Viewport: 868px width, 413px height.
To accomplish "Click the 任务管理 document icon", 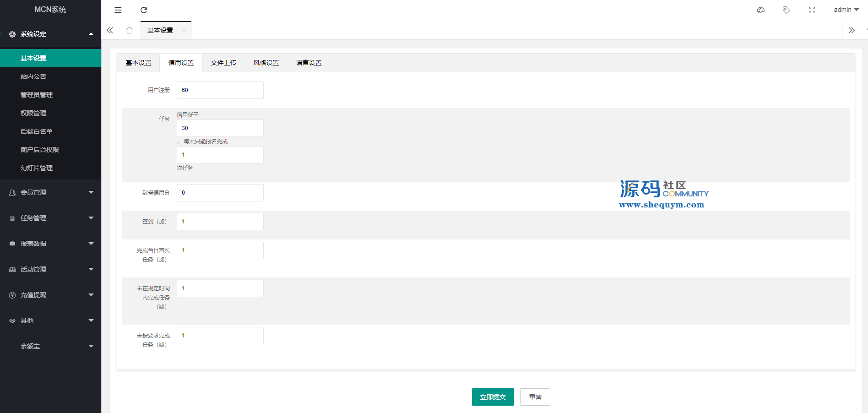I will click(12, 218).
